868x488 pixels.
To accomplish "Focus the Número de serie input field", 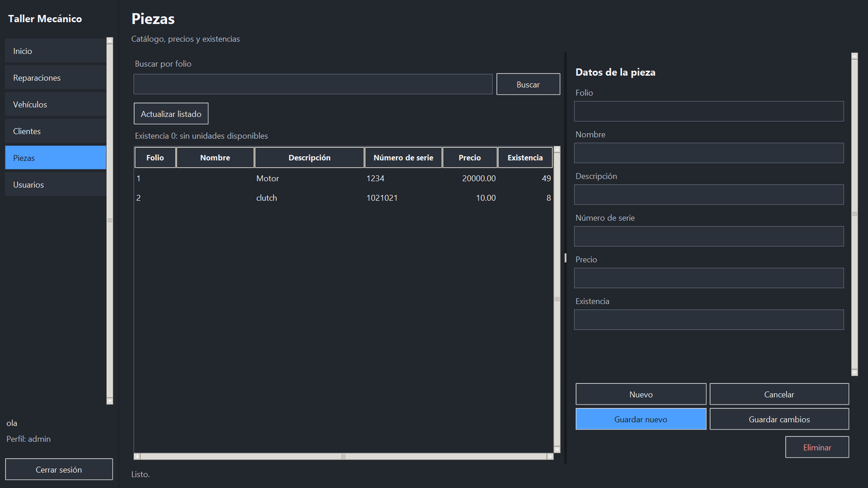I will [709, 236].
